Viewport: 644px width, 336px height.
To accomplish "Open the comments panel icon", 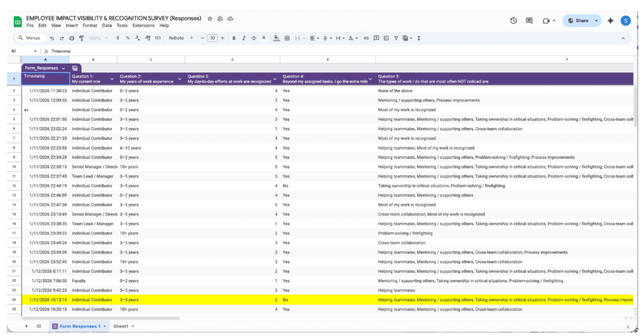I will click(x=529, y=21).
